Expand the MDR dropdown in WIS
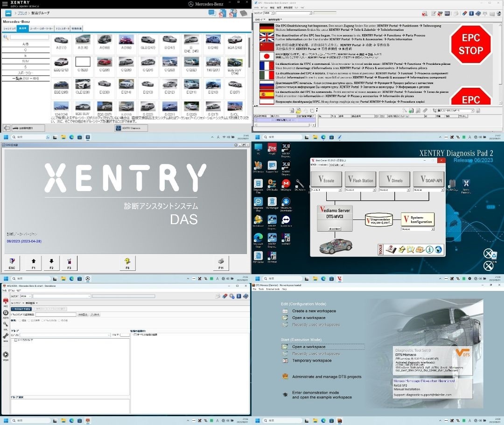This screenshot has width=504, height=425. pos(30,296)
